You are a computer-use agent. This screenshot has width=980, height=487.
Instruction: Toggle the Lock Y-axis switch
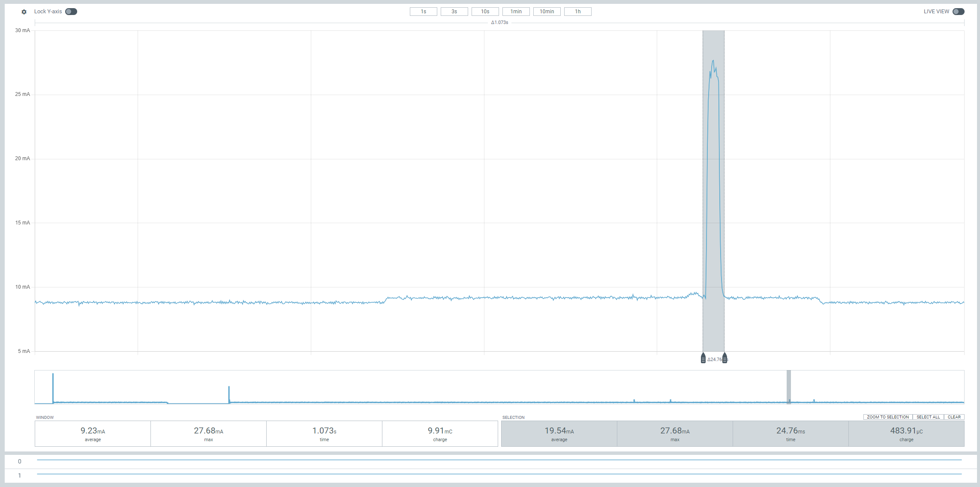pyautogui.click(x=71, y=12)
